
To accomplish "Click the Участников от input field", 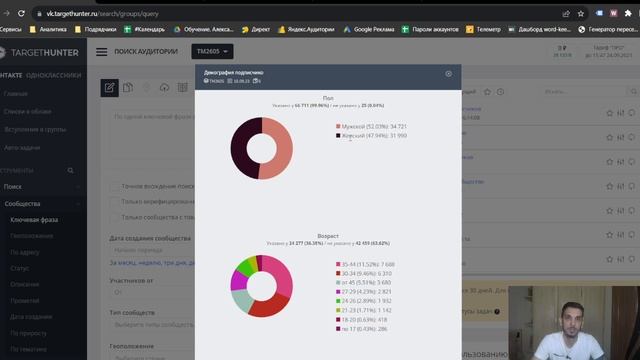I will 152,292.
